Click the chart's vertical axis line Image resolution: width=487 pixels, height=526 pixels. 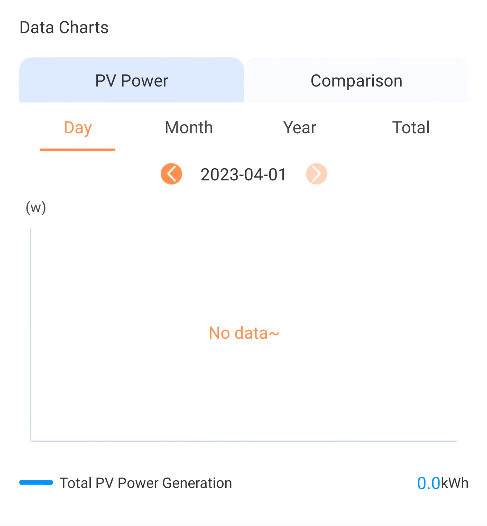pyautogui.click(x=31, y=335)
